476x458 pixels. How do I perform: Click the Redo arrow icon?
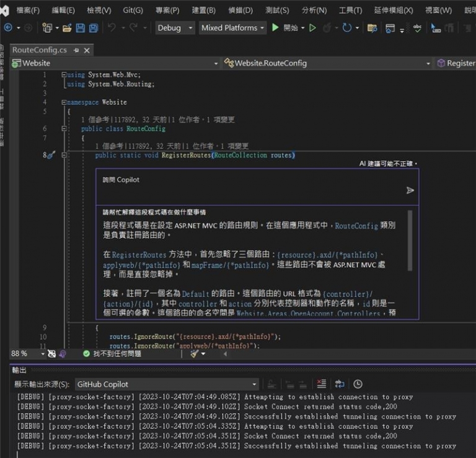[134, 28]
